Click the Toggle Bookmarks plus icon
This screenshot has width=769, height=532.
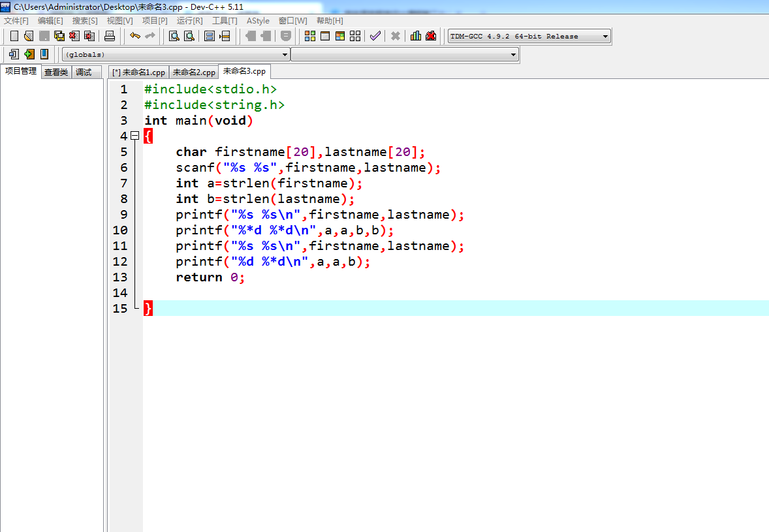29,54
